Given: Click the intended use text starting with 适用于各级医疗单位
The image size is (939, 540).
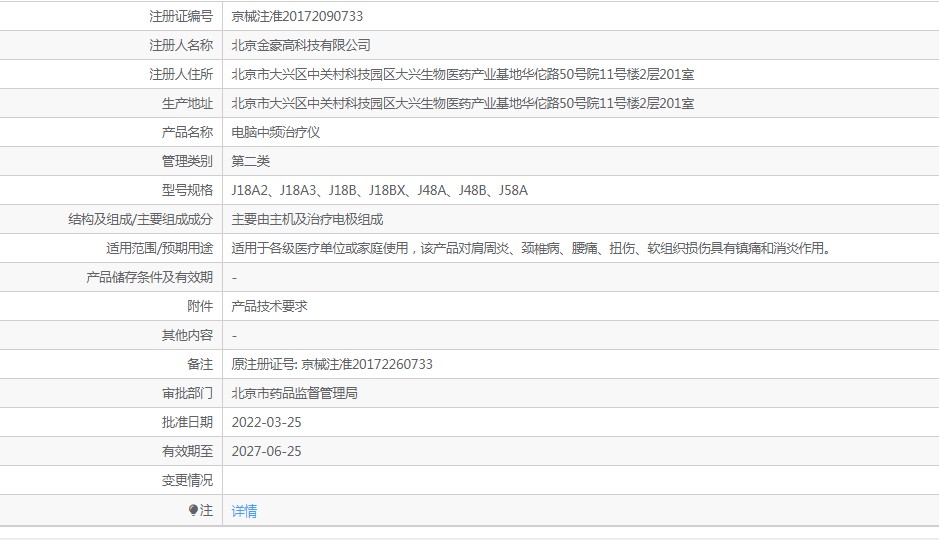Looking at the screenshot, I should 532,248.
